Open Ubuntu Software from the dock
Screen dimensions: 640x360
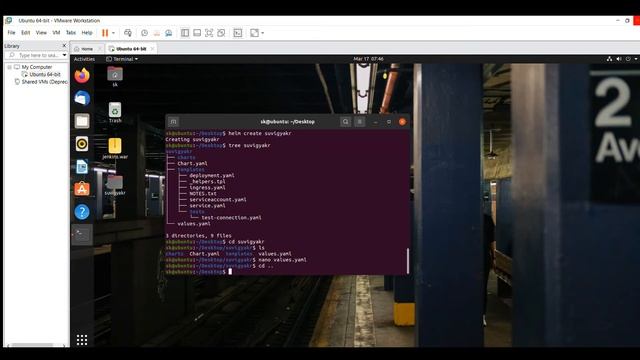pyautogui.click(x=82, y=189)
